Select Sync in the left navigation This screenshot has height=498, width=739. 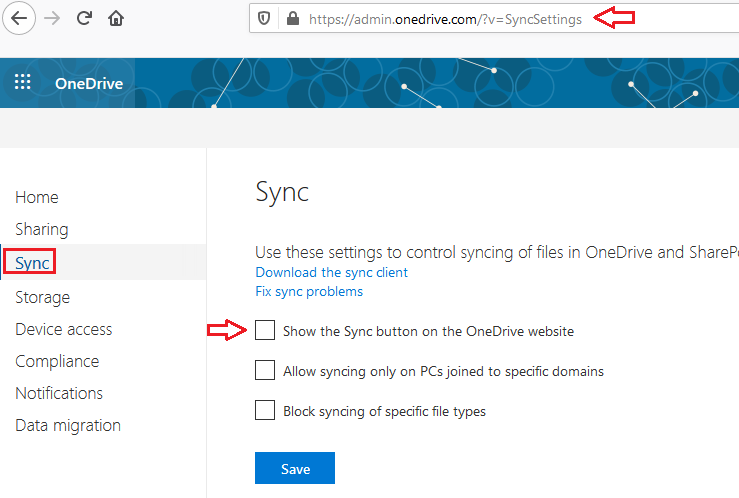click(32, 262)
